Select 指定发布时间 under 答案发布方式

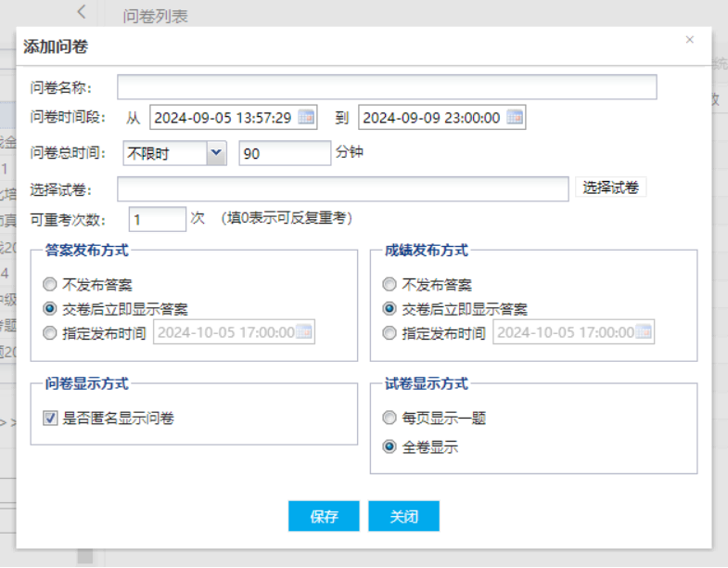(50, 333)
